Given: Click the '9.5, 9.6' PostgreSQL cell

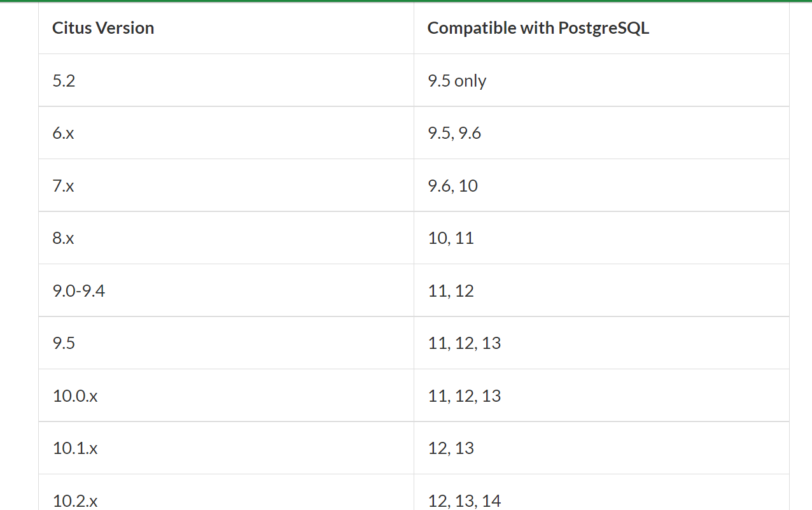Looking at the screenshot, I should click(x=454, y=134).
